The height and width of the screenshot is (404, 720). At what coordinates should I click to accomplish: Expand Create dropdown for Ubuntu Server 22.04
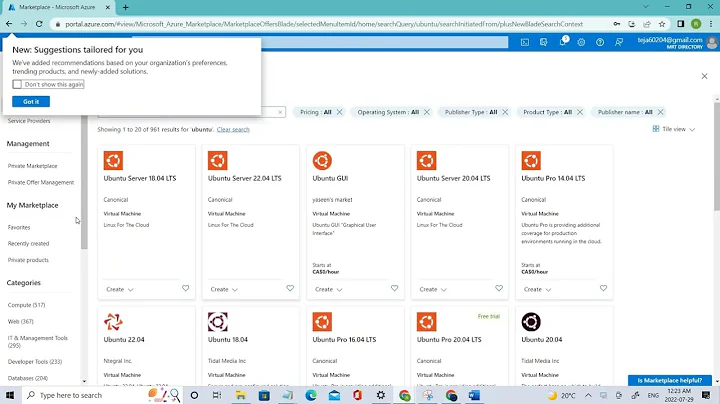pos(224,290)
